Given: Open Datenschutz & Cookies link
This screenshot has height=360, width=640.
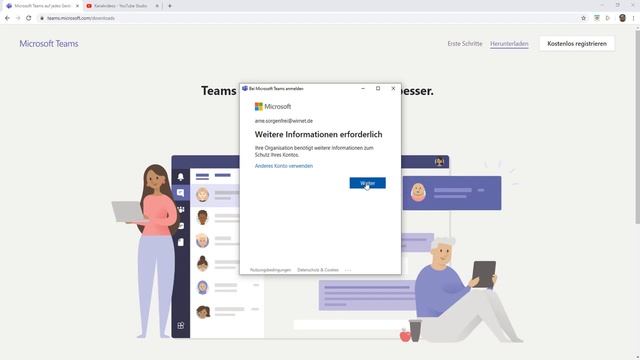Looking at the screenshot, I should tap(318, 270).
